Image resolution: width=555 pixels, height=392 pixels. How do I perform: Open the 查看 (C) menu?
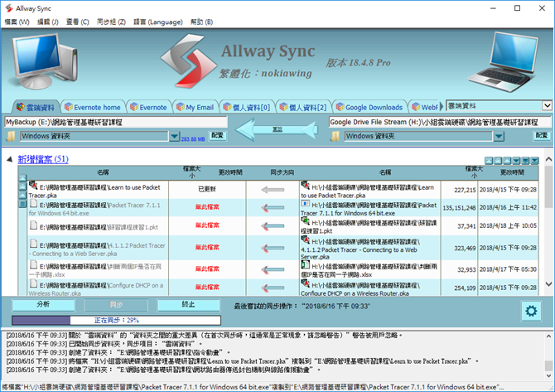coord(78,22)
